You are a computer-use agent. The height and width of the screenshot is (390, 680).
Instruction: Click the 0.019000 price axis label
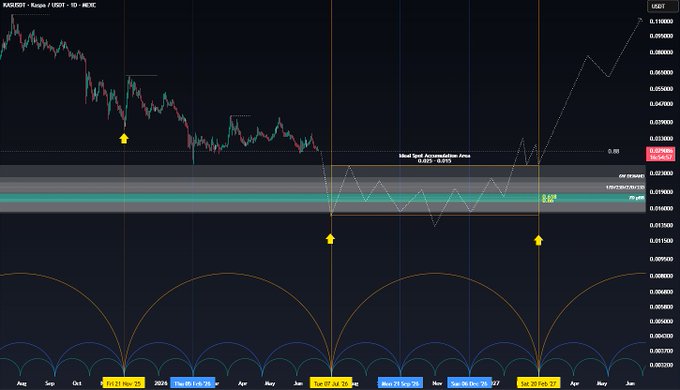[661, 192]
